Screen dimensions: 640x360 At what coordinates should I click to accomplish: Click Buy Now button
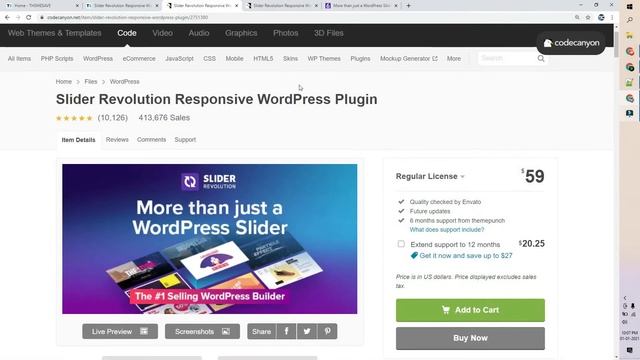tap(470, 338)
